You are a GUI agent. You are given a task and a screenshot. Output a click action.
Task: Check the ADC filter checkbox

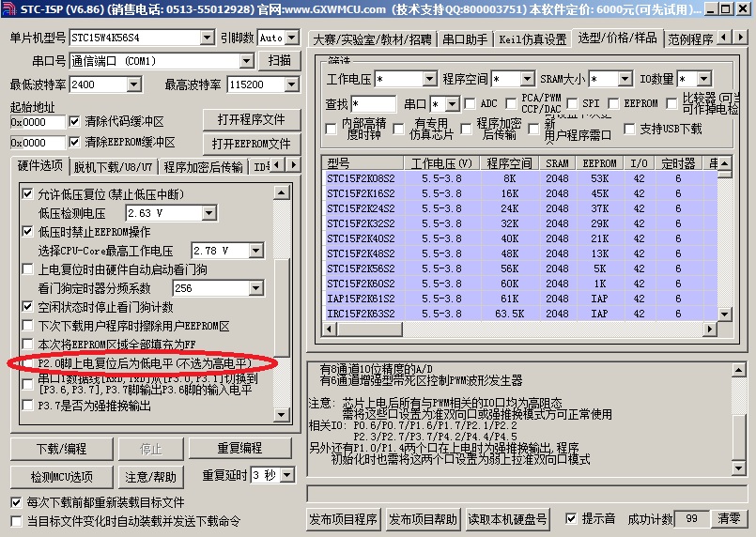pos(470,103)
